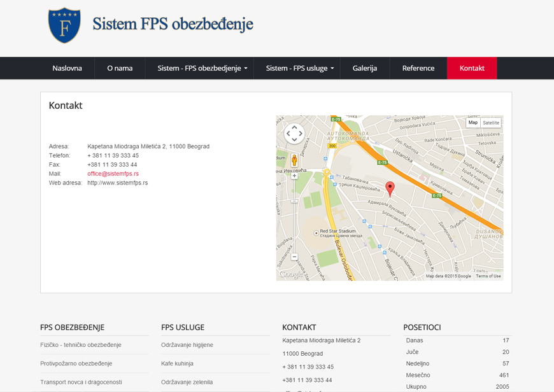Expand Sistem - FPS usluge dropdown menu
Screen dimensions: 554x392
point(300,68)
